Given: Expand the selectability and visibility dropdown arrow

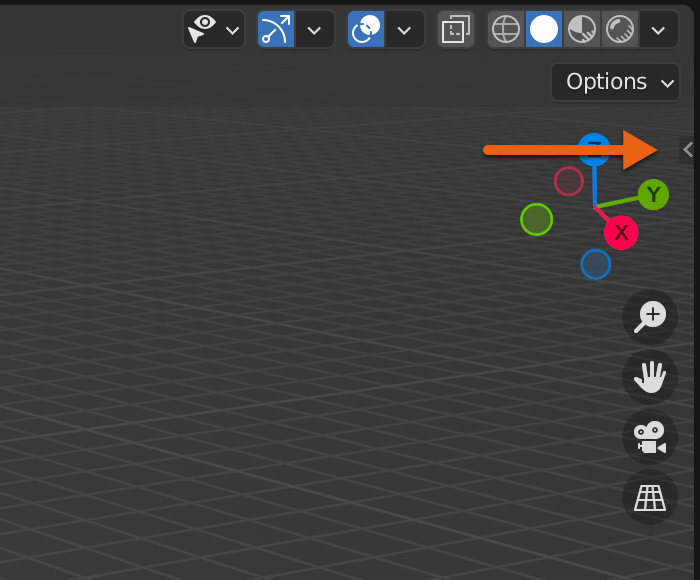Looking at the screenshot, I should [x=233, y=30].
